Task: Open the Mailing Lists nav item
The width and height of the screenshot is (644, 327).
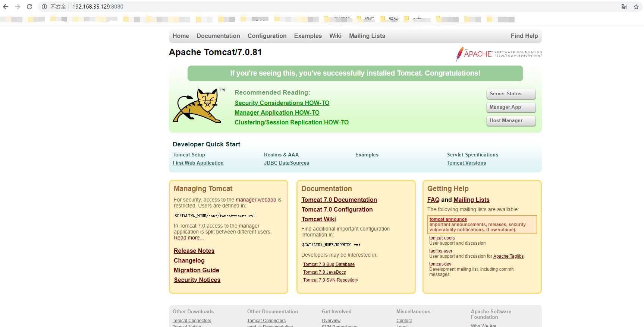Action: point(367,36)
